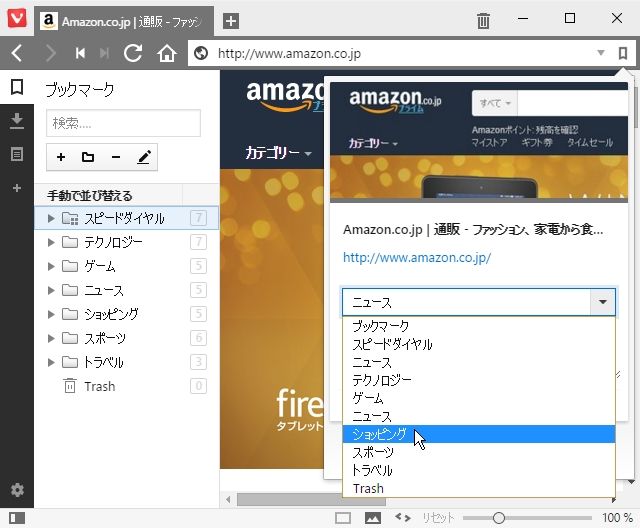Expand the トラベル folder in bookmark tree
This screenshot has width=640, height=528.
click(51, 362)
